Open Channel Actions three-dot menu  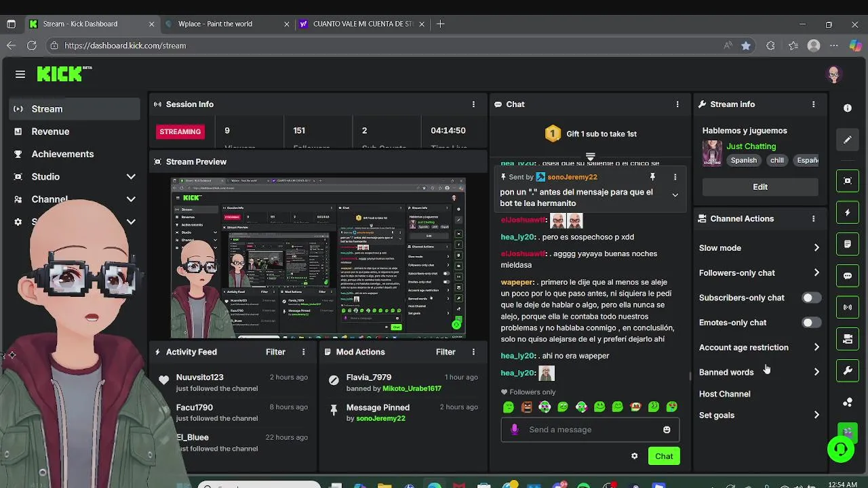pyautogui.click(x=814, y=219)
